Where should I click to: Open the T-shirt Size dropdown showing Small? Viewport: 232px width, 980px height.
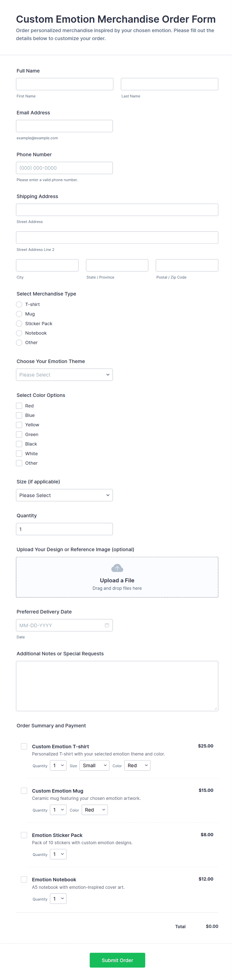pos(95,765)
